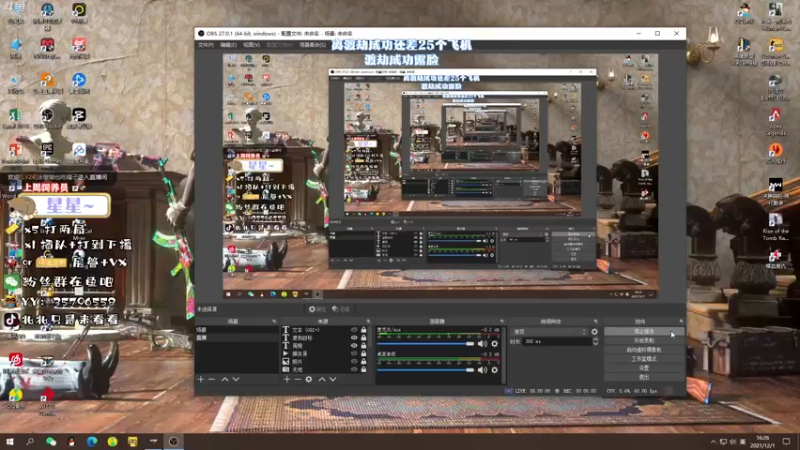800x450 pixels.
Task: Open properties gear above the Scenes panel
Action: tap(317, 309)
